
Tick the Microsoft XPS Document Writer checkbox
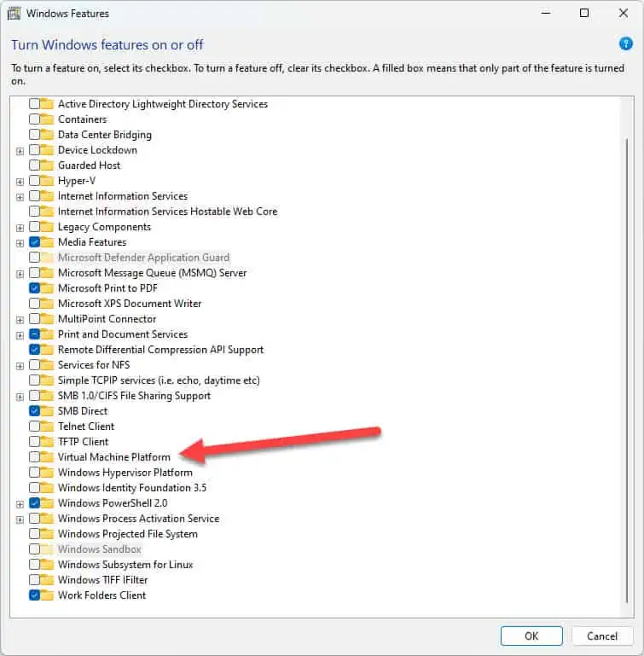(x=35, y=304)
